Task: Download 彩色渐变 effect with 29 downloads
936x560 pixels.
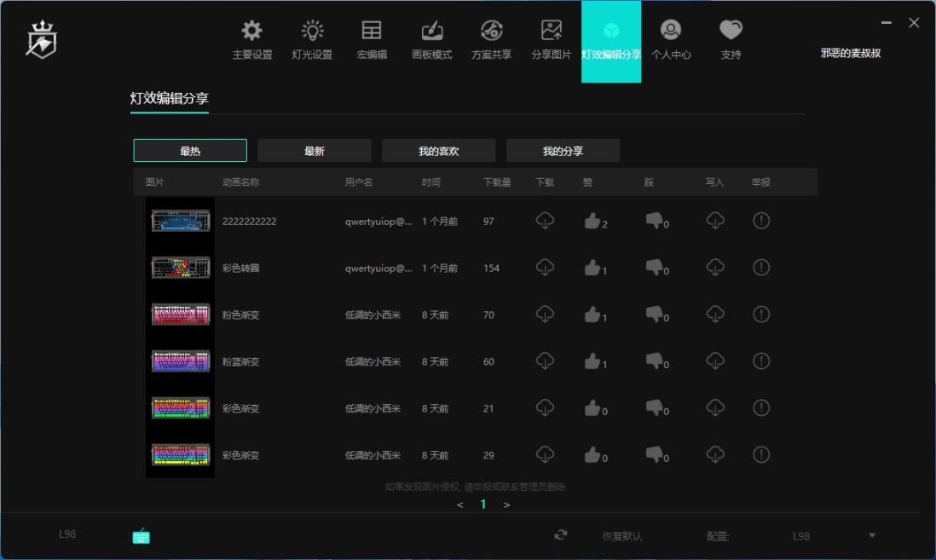Action: tap(545, 454)
